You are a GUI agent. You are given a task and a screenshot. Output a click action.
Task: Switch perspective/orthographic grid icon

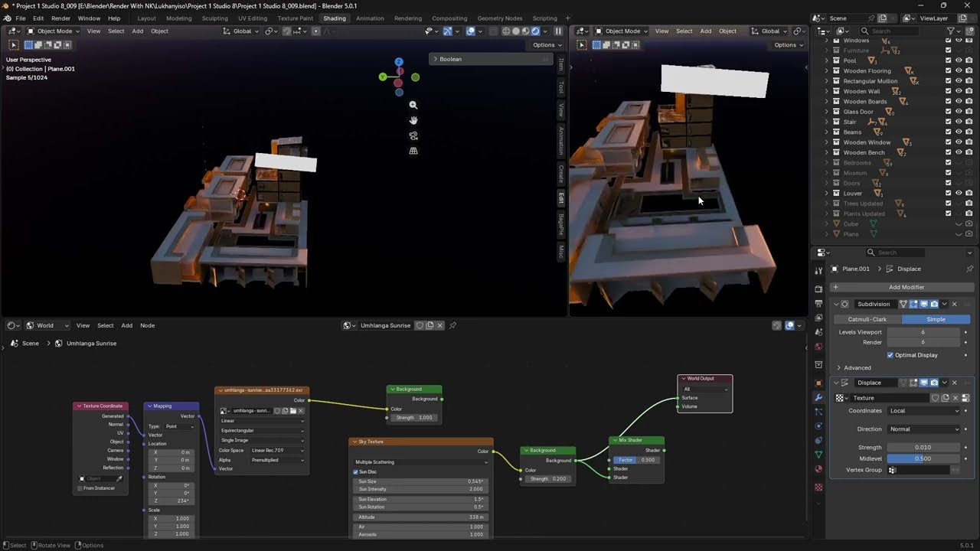413,151
